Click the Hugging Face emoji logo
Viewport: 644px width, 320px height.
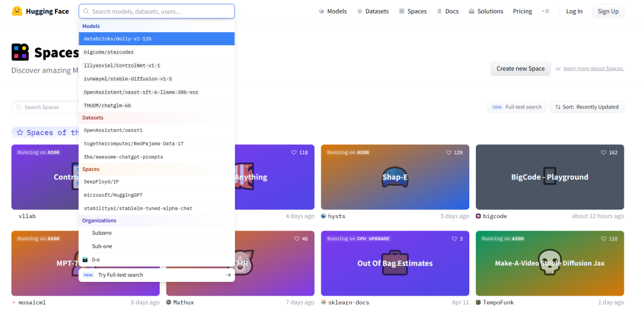click(x=17, y=11)
